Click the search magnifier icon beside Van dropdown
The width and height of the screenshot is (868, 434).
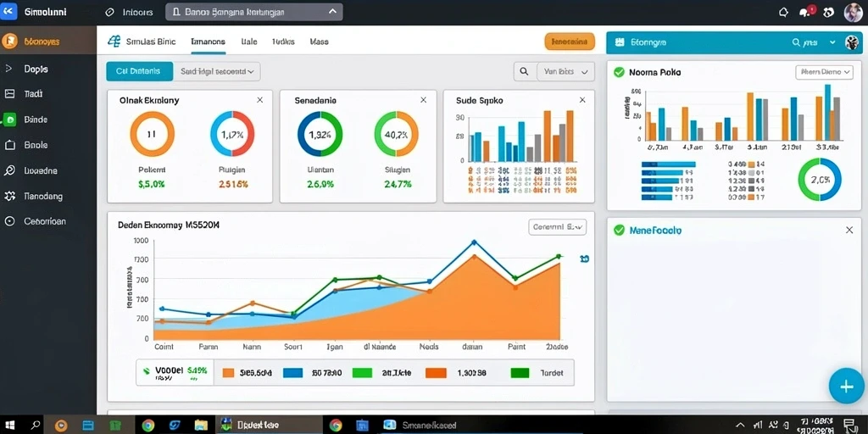click(x=523, y=71)
